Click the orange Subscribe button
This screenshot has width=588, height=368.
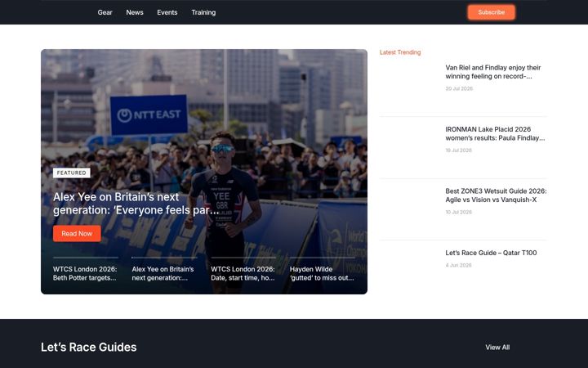(x=491, y=12)
